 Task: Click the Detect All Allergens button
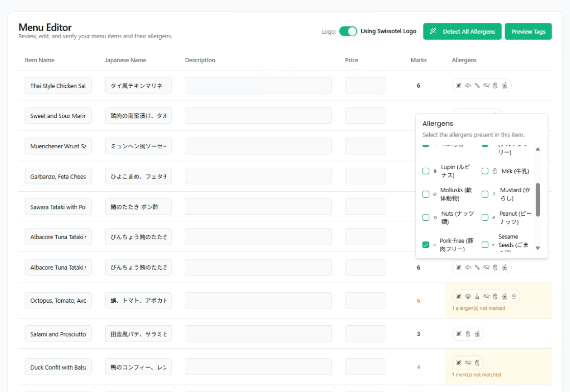(x=462, y=32)
